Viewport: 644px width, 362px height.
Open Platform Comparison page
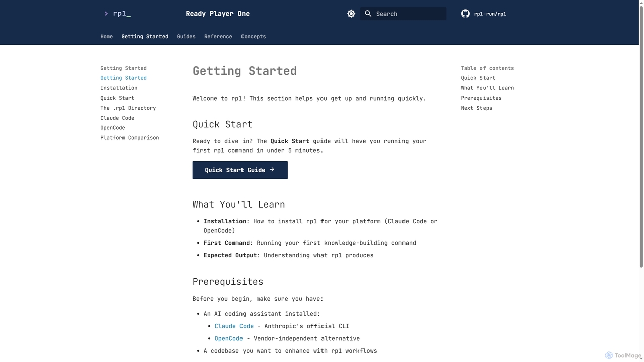130,138
